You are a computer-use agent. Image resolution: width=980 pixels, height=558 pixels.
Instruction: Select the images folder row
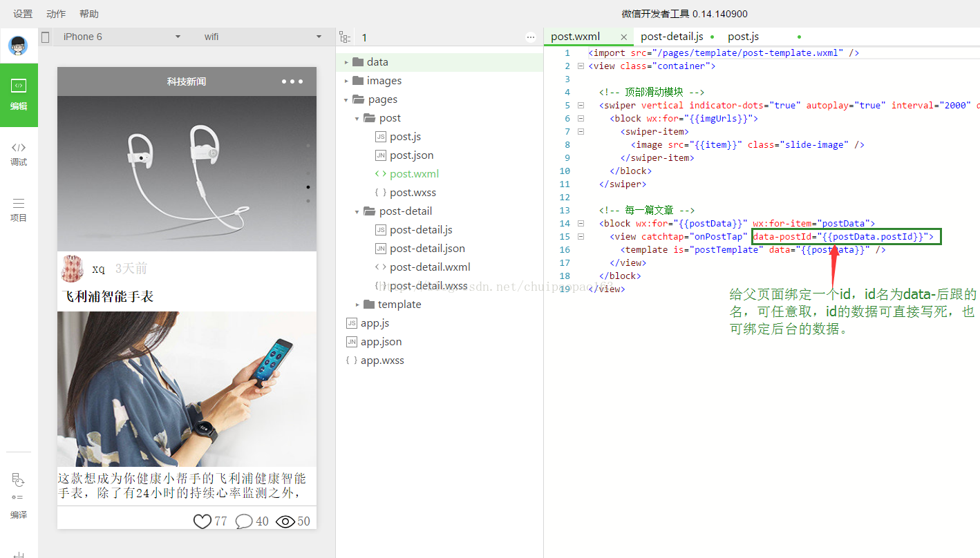click(x=440, y=81)
